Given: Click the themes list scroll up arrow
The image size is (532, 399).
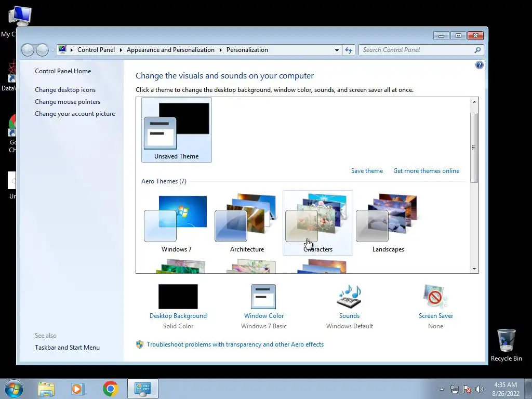Looking at the screenshot, I should coord(474,102).
